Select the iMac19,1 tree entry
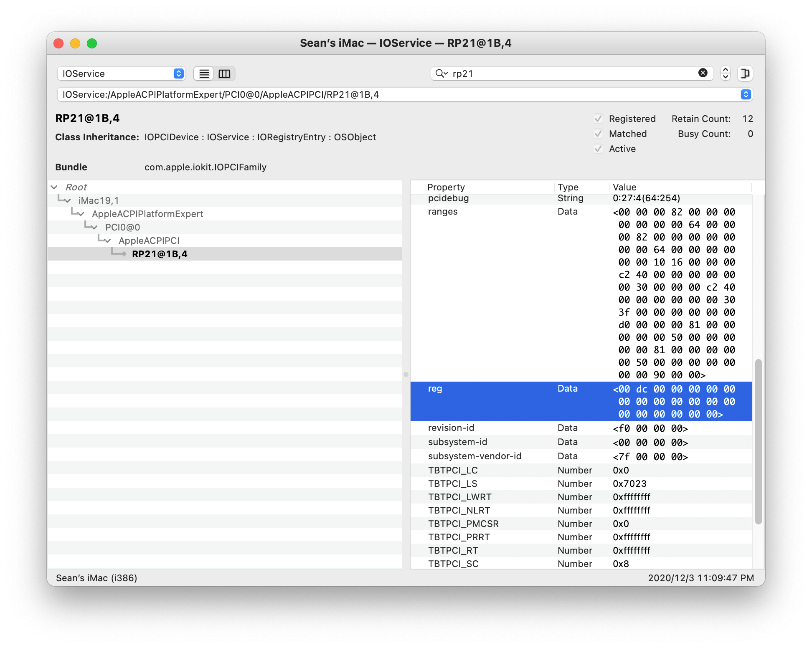Screen dimensions: 812x648 click(x=225, y=200)
